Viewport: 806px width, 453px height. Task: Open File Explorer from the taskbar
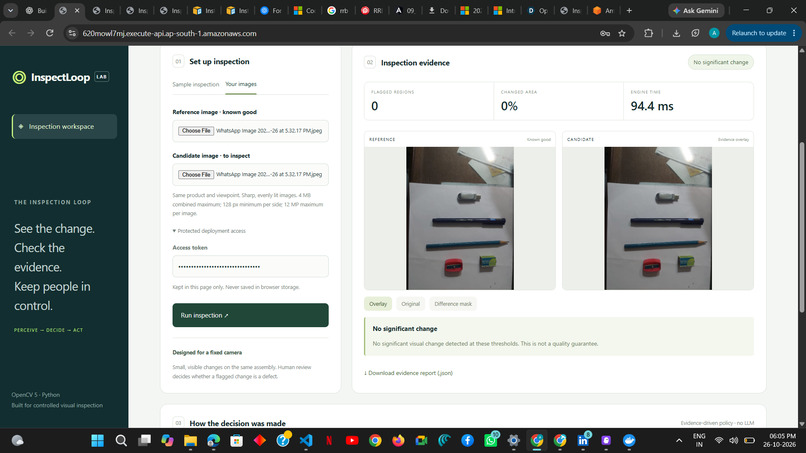(x=191, y=441)
